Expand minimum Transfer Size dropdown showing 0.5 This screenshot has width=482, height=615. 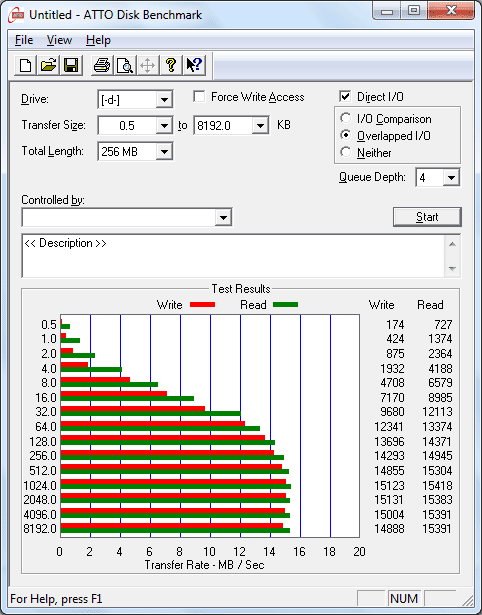pos(164,126)
